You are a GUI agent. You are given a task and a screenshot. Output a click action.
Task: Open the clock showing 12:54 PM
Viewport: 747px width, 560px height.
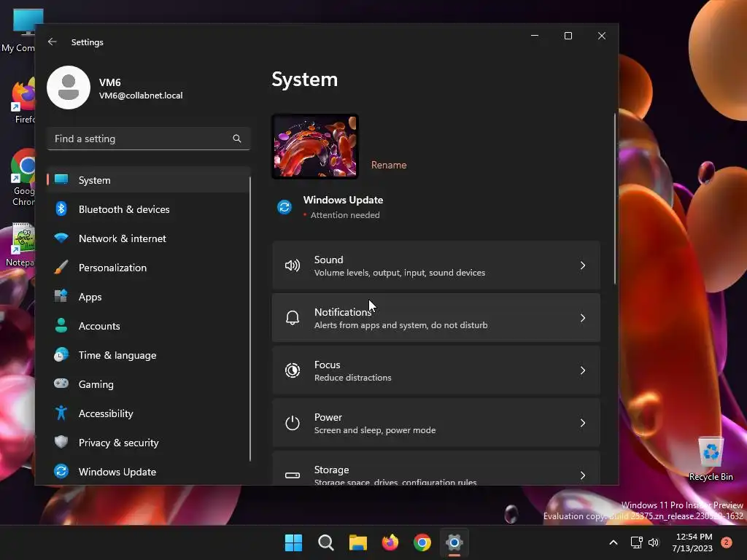click(692, 542)
